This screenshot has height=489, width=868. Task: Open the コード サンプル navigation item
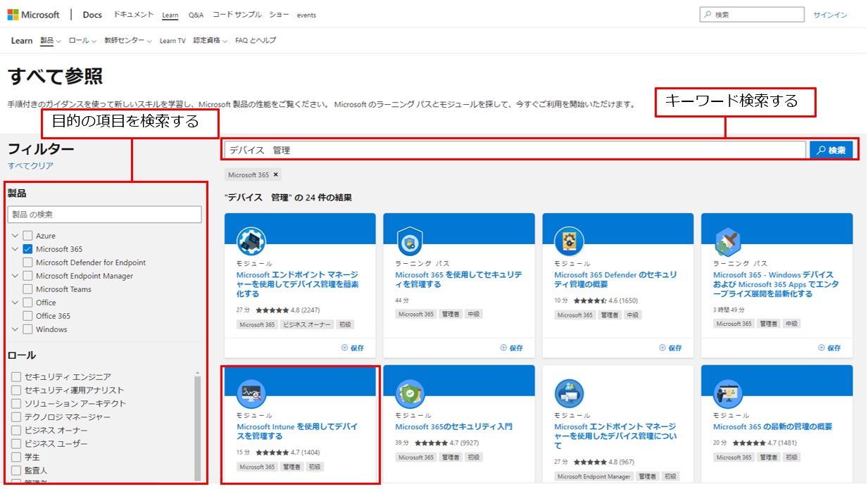(237, 15)
